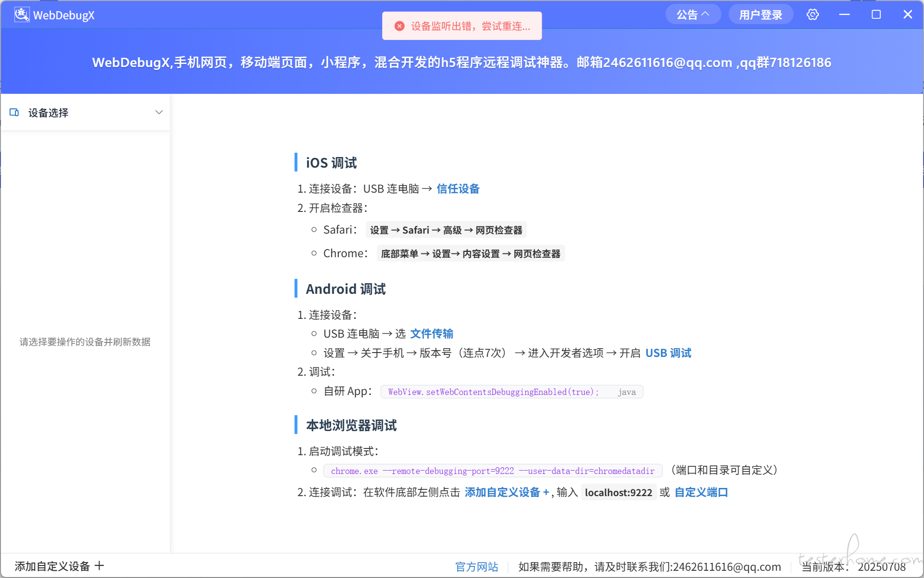Click the device icon beside 设备选择
924x578 pixels.
click(x=14, y=112)
